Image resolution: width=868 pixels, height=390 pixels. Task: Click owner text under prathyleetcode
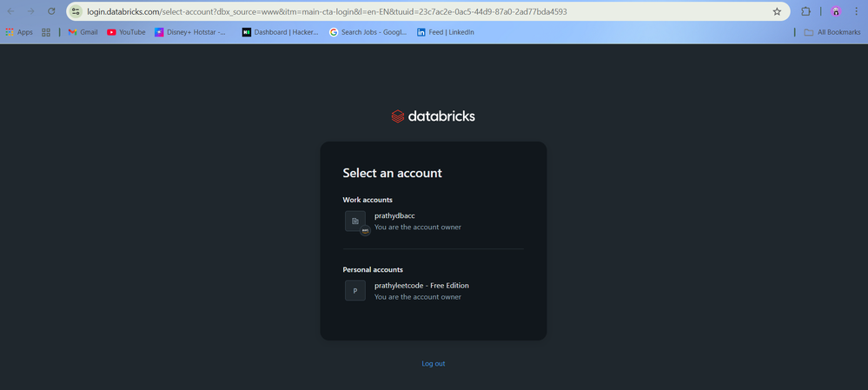[417, 296]
